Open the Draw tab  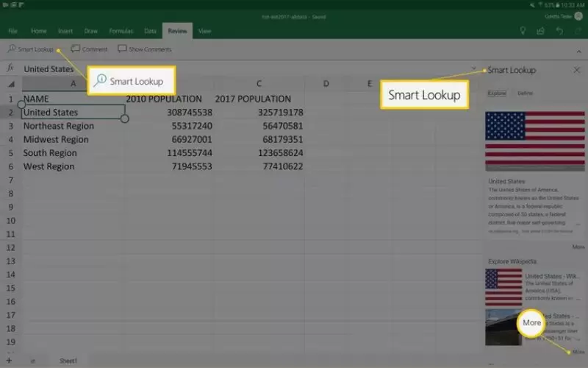[x=90, y=31]
